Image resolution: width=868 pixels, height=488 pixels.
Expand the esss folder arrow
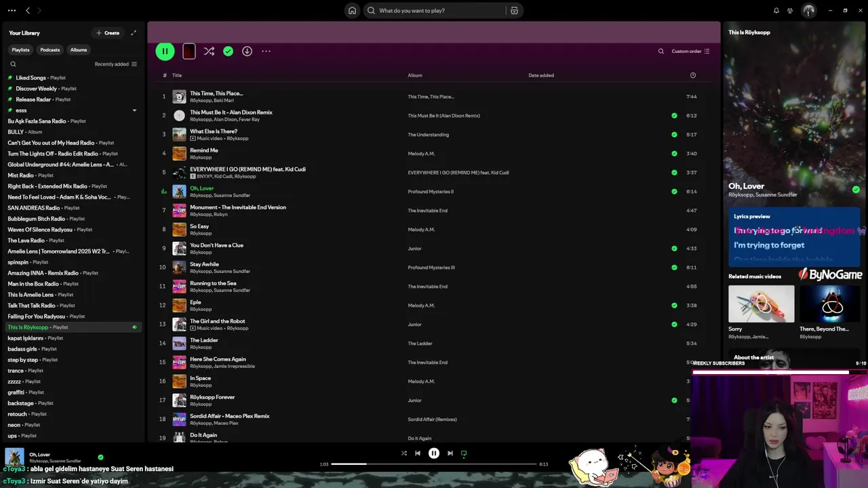134,110
